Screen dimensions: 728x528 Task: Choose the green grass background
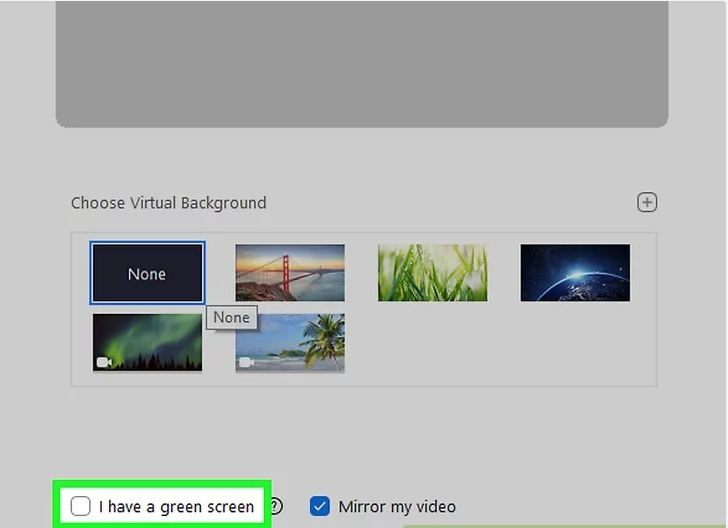point(433,273)
